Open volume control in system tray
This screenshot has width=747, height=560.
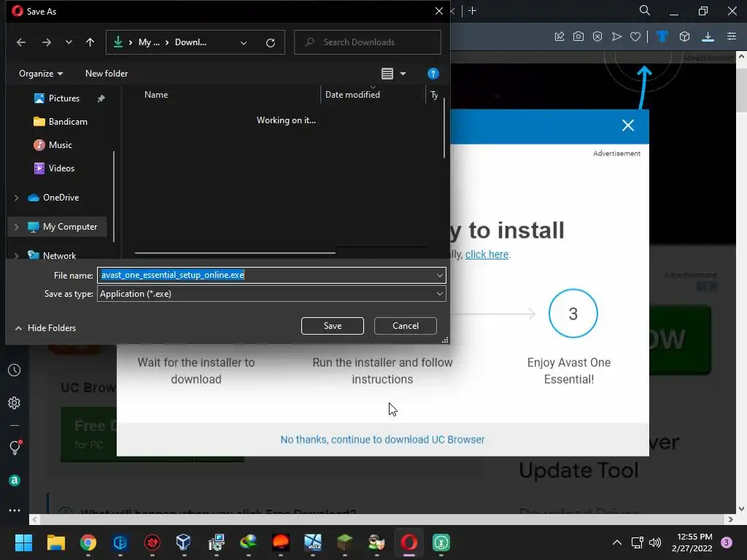click(x=655, y=542)
